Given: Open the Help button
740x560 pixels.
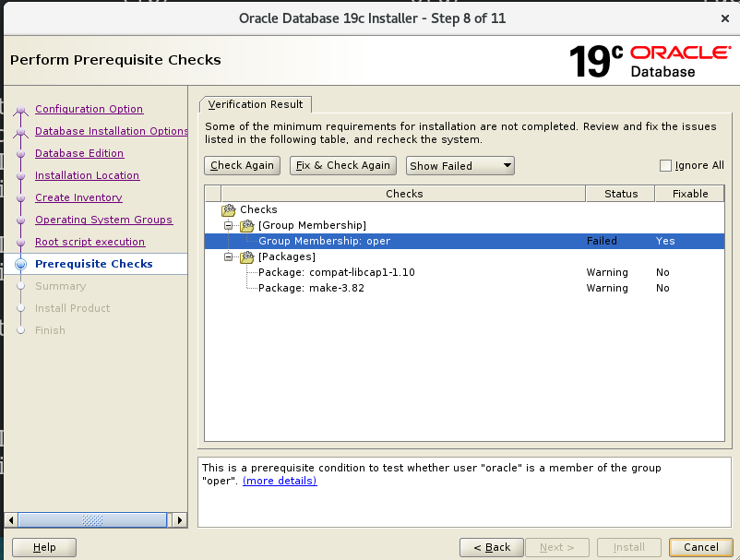Looking at the screenshot, I should (x=44, y=547).
